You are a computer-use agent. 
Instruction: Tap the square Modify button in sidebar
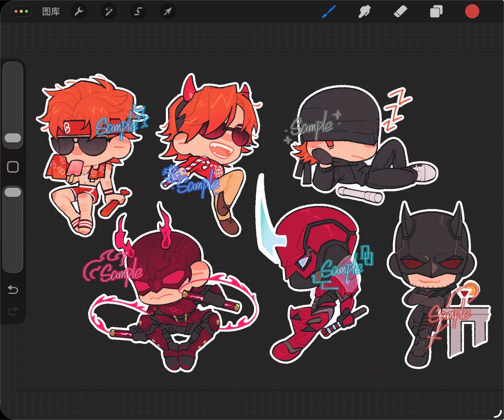(x=13, y=167)
